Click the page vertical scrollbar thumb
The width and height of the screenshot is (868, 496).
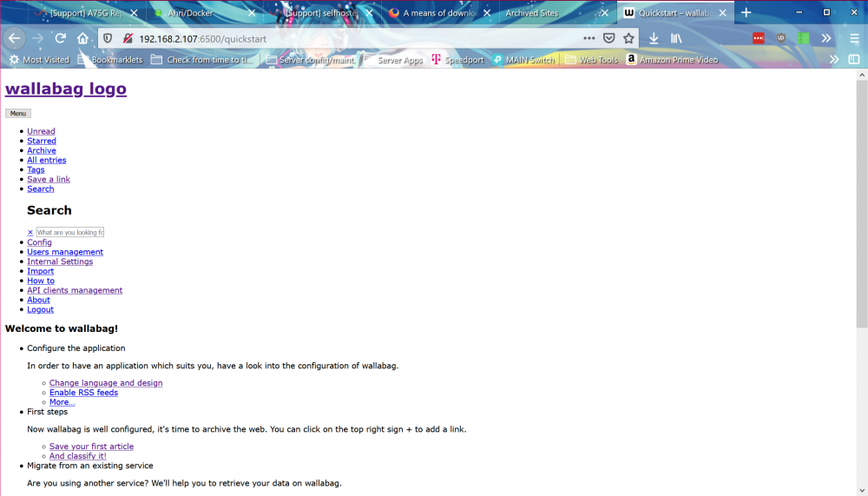(x=862, y=203)
